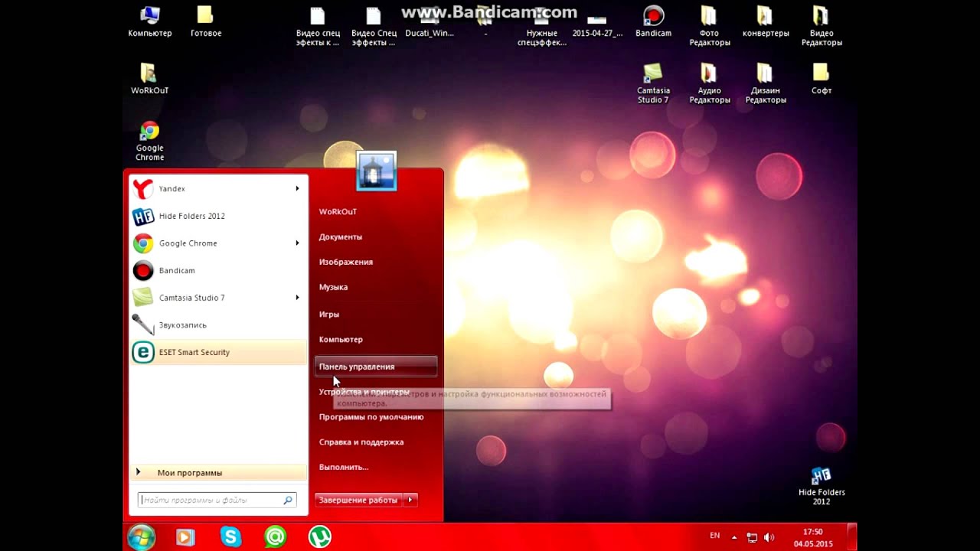The width and height of the screenshot is (980, 551).
Task: Open the WoRkOuT folder desktop icon
Action: [149, 79]
